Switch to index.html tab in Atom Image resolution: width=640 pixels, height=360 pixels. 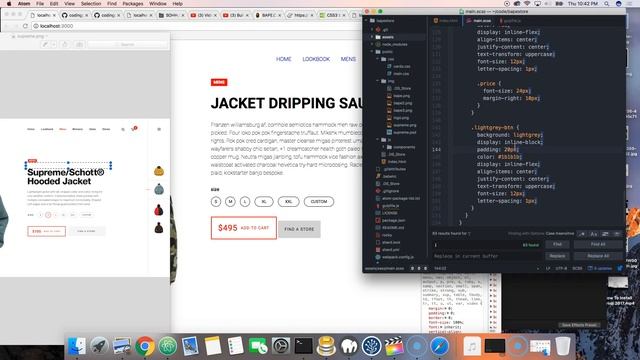point(446,20)
